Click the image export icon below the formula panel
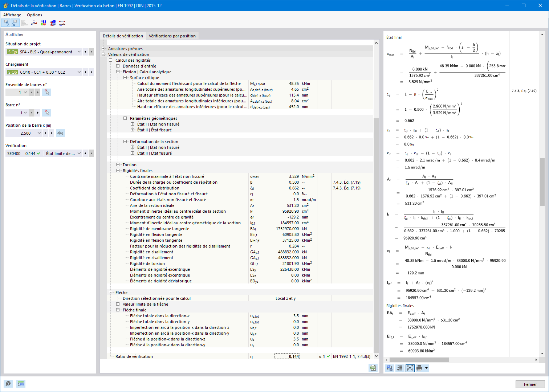 point(390,368)
